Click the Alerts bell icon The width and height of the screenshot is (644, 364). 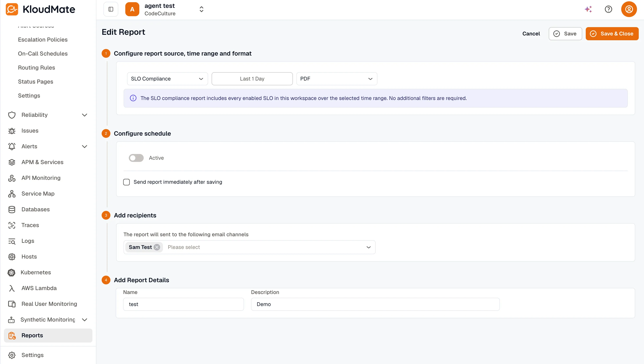click(x=12, y=147)
